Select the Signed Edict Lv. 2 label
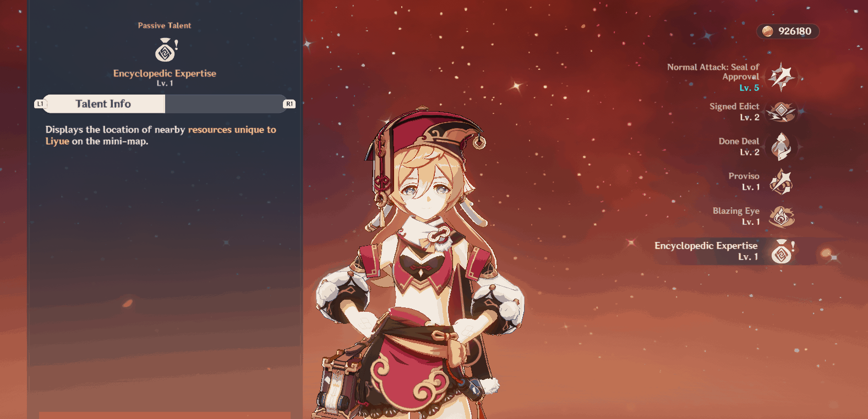Viewport: 868px width, 419px height. (734, 112)
